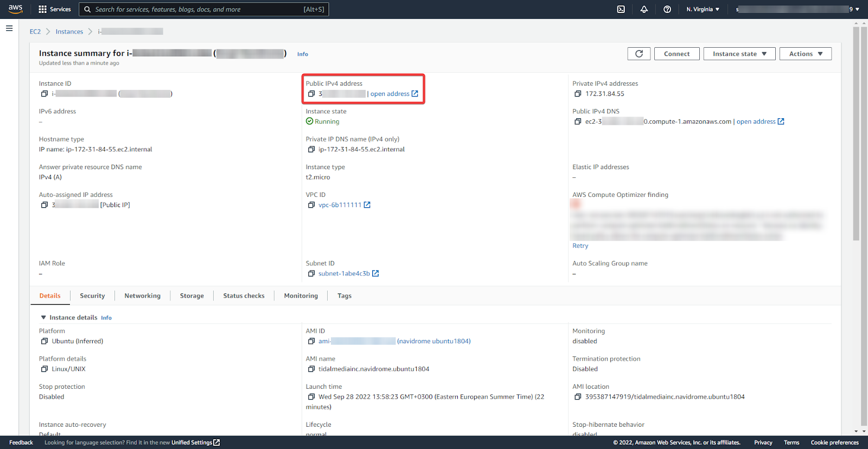Viewport: 868px width, 449px height.
Task: Expand the Instance state dropdown
Action: 739,54
